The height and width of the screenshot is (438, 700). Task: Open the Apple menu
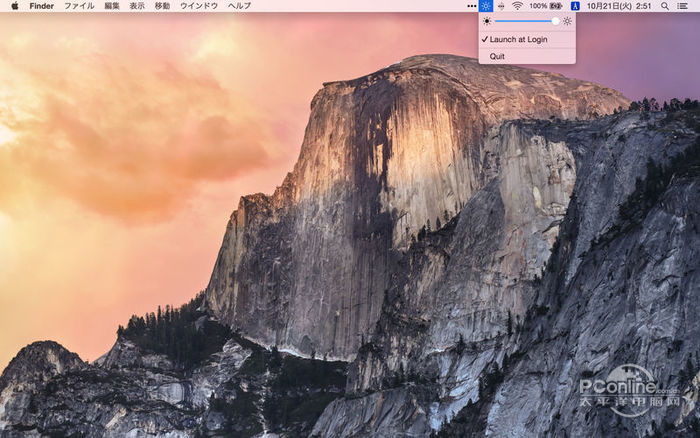14,6
